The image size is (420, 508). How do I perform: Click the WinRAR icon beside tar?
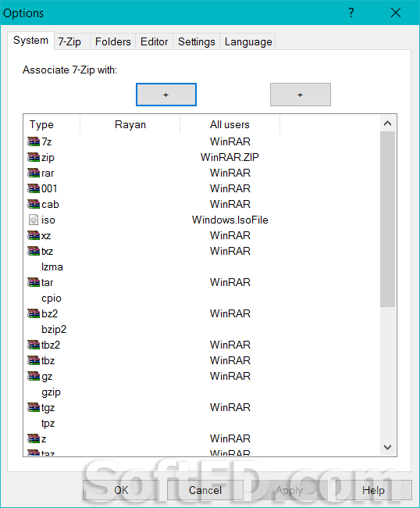tap(34, 282)
